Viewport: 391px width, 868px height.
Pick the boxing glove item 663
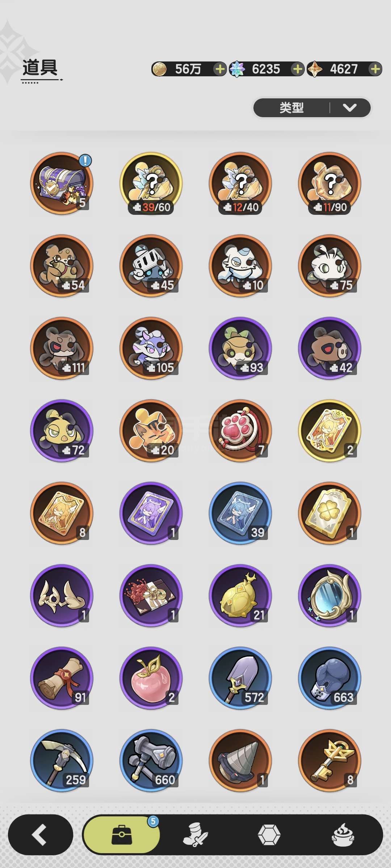click(329, 678)
